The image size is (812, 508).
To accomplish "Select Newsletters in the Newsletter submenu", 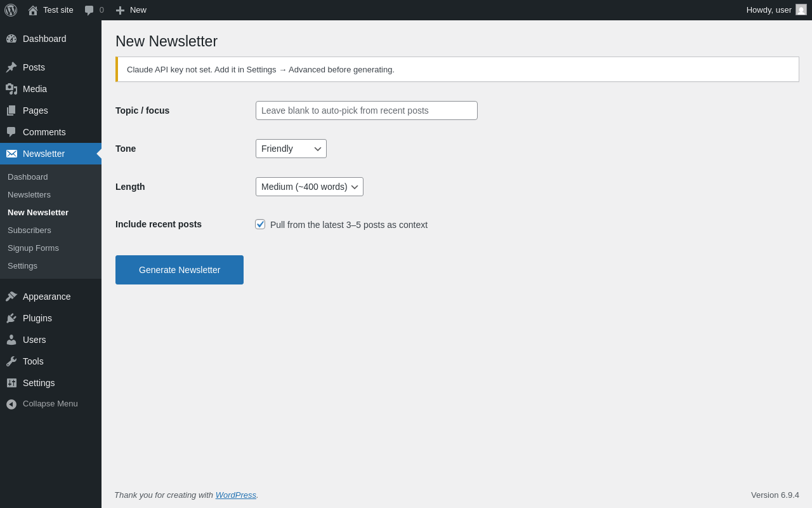I will coord(29,195).
